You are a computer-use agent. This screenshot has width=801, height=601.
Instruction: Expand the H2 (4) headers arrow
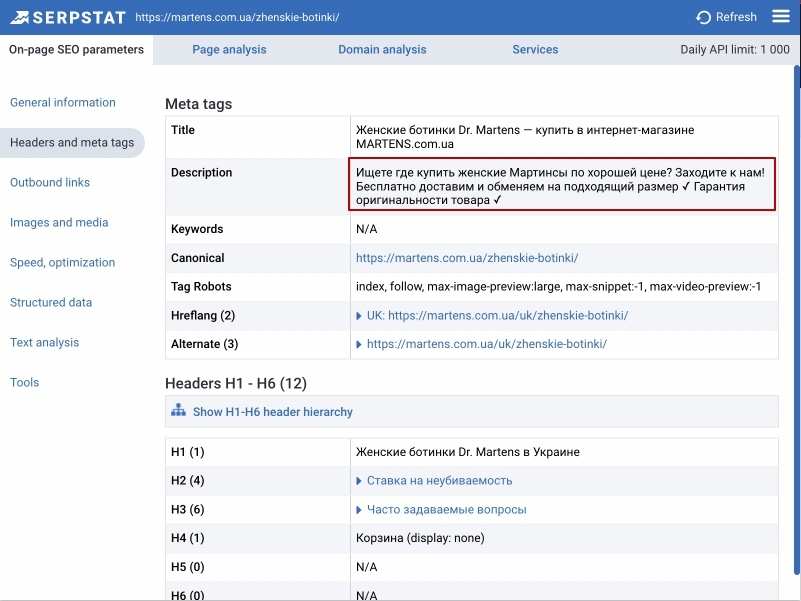point(359,481)
